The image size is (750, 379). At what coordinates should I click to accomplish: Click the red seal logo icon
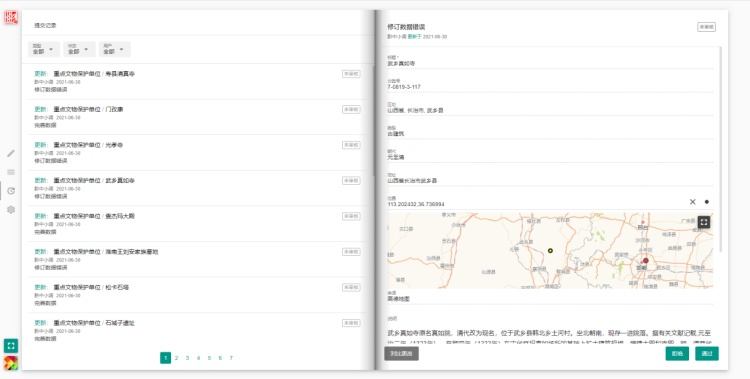pos(11,18)
